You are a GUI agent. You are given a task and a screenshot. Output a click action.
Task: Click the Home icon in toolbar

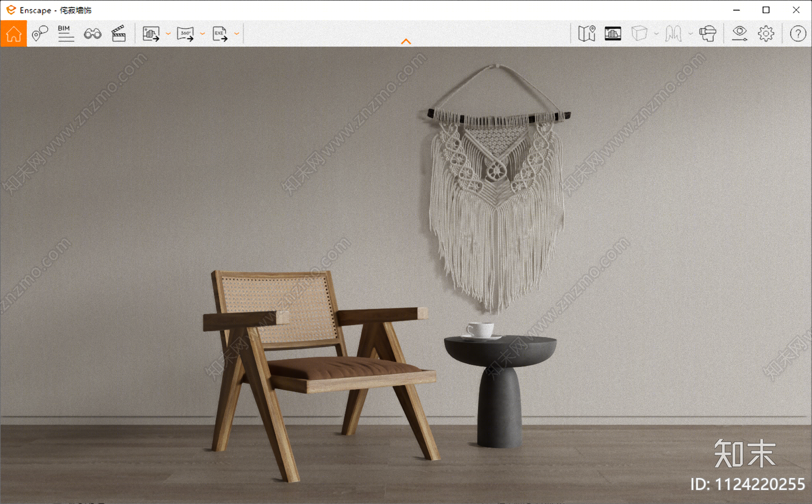pyautogui.click(x=14, y=34)
